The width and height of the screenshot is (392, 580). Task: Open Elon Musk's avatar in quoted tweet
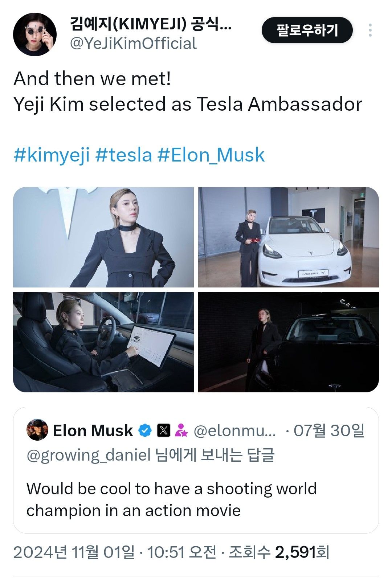37,430
